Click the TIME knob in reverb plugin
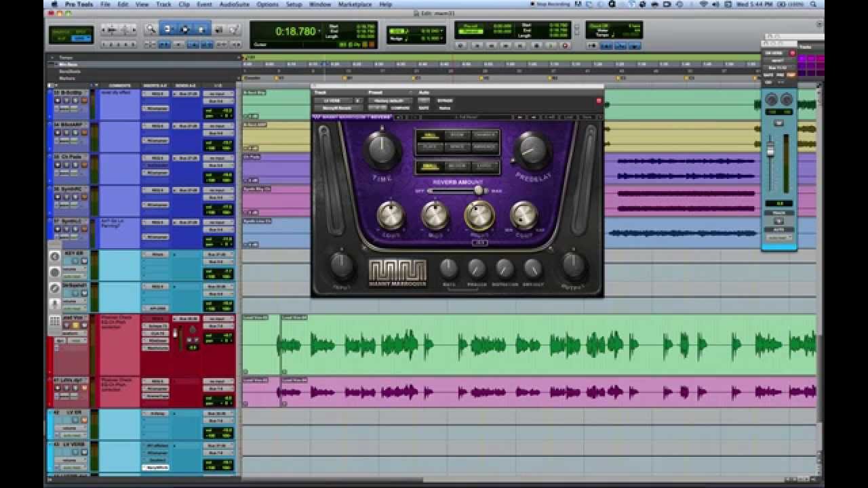This screenshot has height=488, width=868. [382, 150]
